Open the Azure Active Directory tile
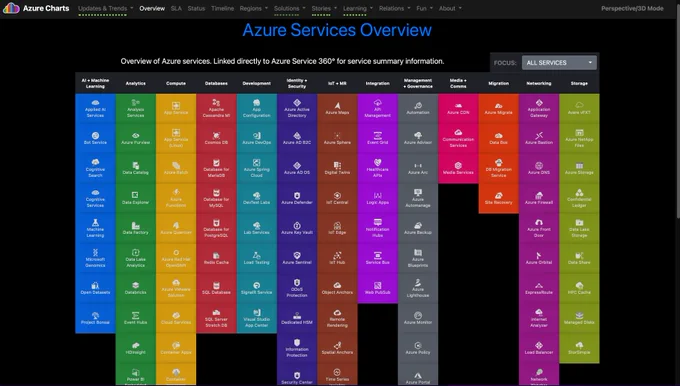680x386 pixels. pyautogui.click(x=297, y=108)
